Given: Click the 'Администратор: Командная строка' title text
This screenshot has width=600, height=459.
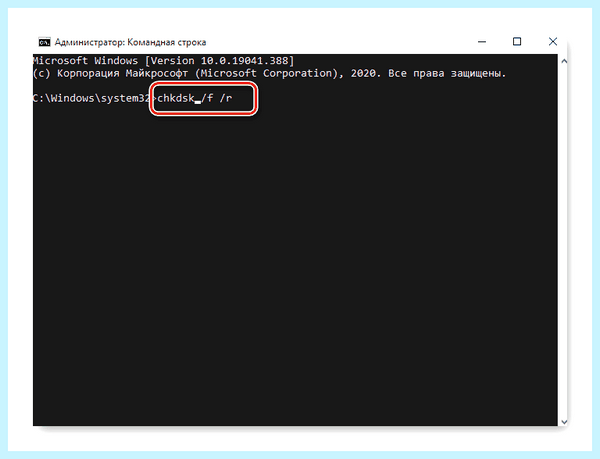Looking at the screenshot, I should [130, 42].
